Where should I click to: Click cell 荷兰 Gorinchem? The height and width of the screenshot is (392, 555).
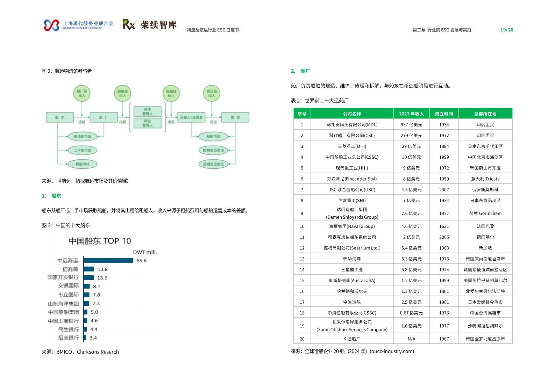point(485,213)
